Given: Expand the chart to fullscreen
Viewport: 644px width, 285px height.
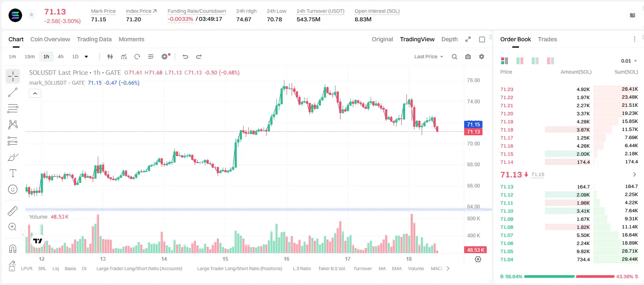Looking at the screenshot, I should pyautogui.click(x=468, y=39).
